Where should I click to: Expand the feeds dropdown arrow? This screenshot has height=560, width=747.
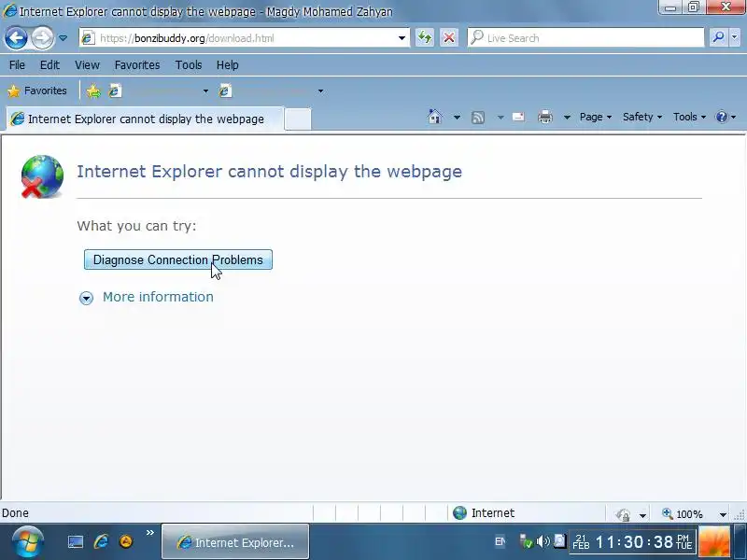pyautogui.click(x=500, y=118)
